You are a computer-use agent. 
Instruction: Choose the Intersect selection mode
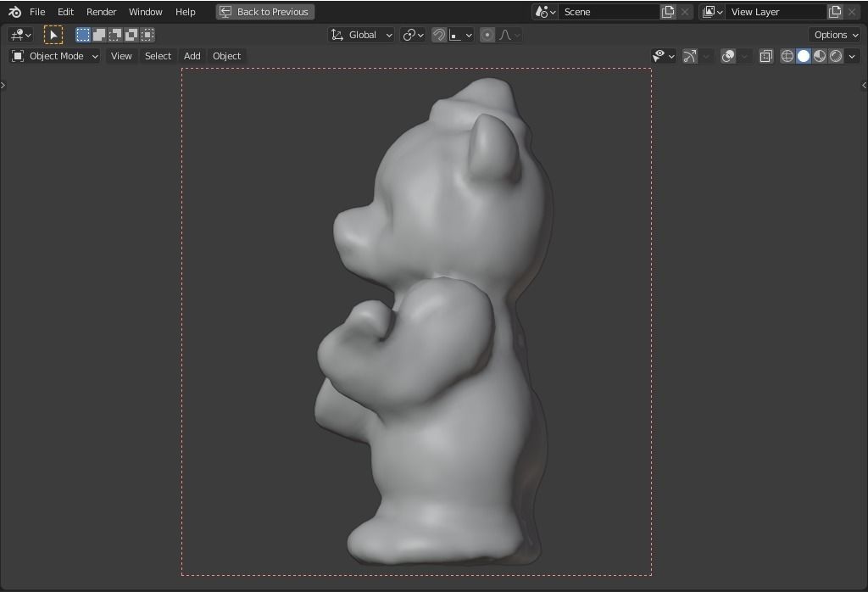point(147,35)
